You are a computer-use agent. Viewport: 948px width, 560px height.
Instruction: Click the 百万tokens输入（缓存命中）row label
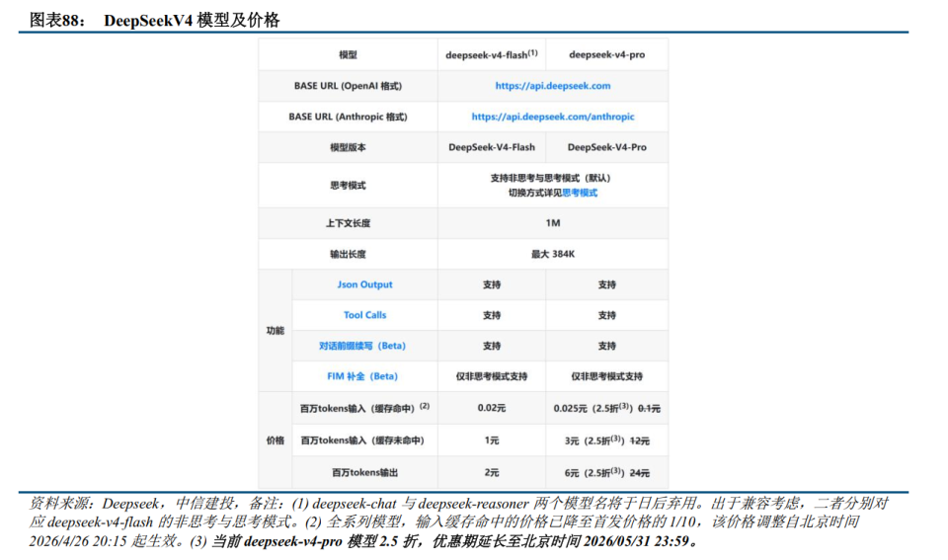pyautogui.click(x=364, y=408)
